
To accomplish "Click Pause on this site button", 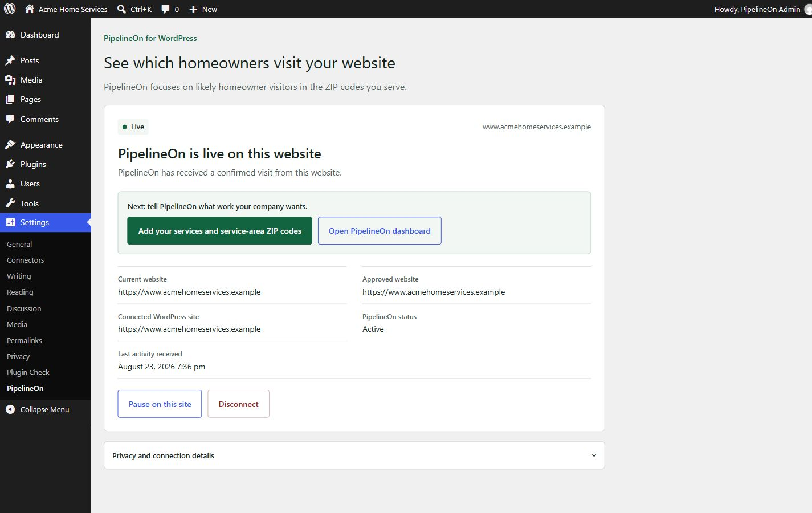I will click(160, 404).
